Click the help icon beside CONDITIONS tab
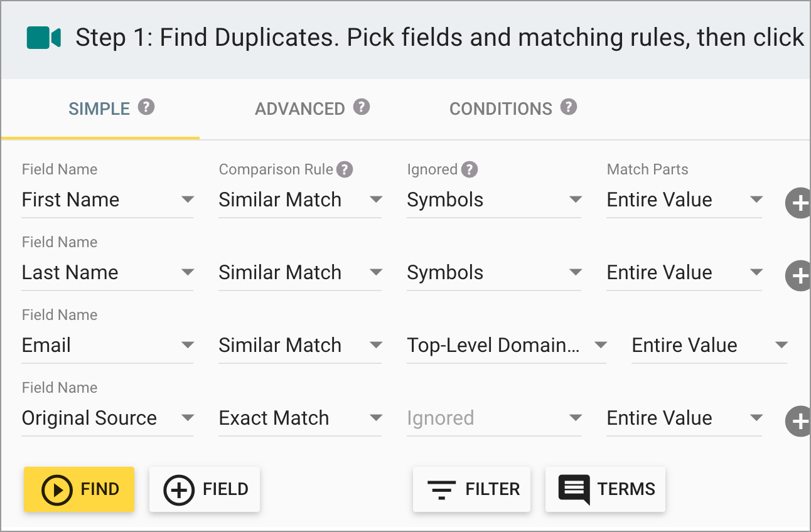811x532 pixels. coord(569,107)
